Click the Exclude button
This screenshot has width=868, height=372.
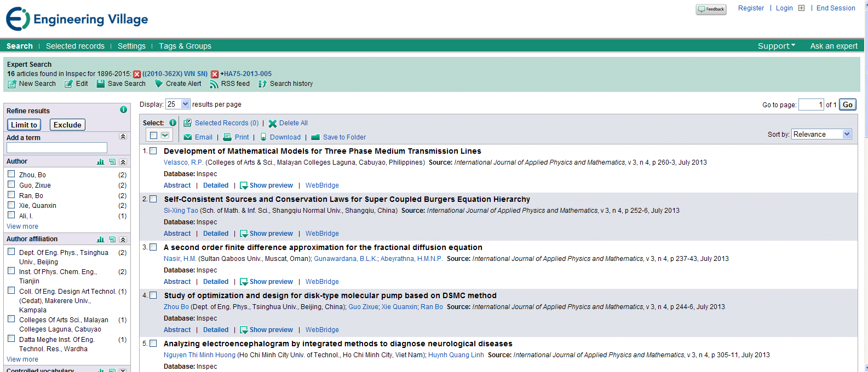point(68,125)
